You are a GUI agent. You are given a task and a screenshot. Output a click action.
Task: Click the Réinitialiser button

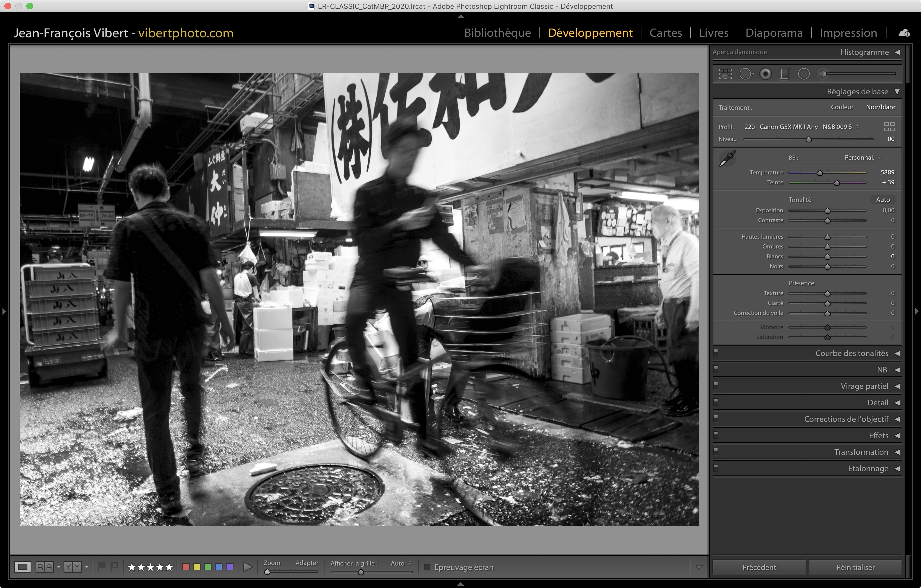tap(855, 567)
